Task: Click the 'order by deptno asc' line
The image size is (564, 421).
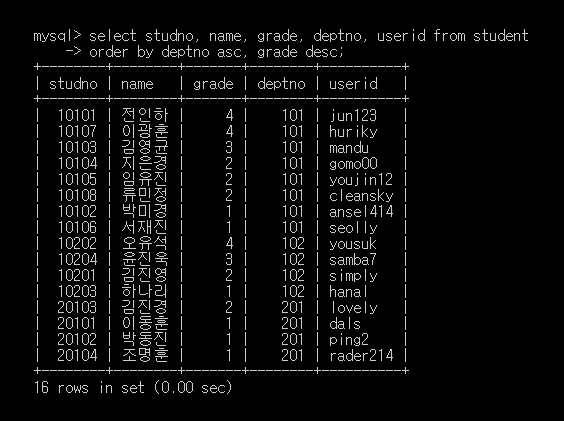Action: coord(216,53)
